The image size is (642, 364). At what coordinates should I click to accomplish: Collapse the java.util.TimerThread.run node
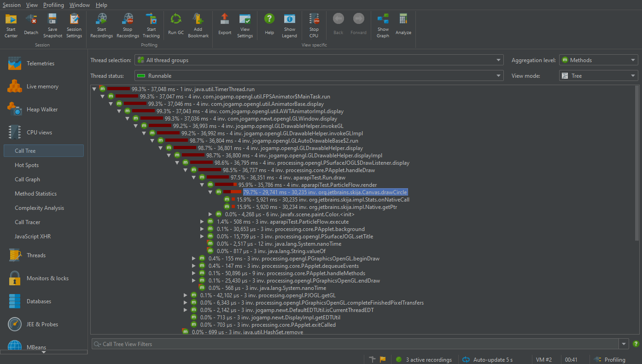(x=94, y=89)
